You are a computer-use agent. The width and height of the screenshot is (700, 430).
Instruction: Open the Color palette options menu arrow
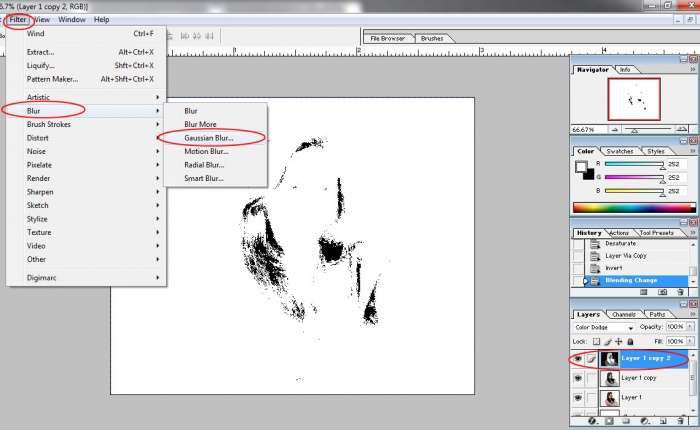tap(693, 151)
